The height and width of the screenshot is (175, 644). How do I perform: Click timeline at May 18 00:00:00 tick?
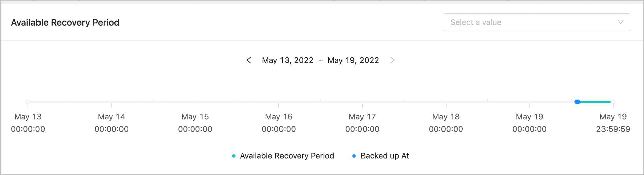click(446, 102)
